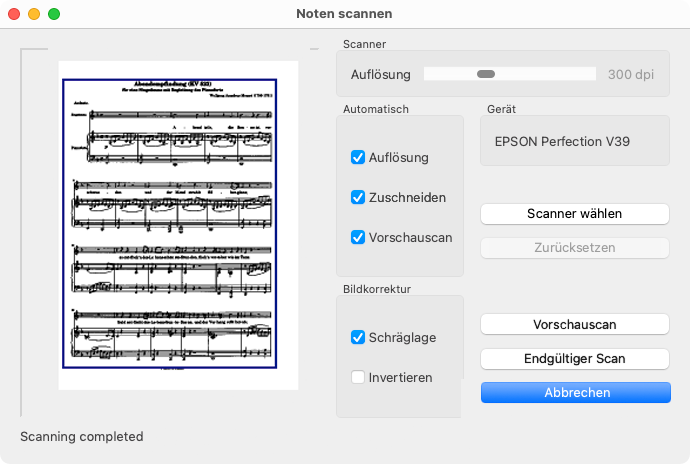690x464 pixels.
Task: Click the Zurücksetzen button
Action: (575, 247)
